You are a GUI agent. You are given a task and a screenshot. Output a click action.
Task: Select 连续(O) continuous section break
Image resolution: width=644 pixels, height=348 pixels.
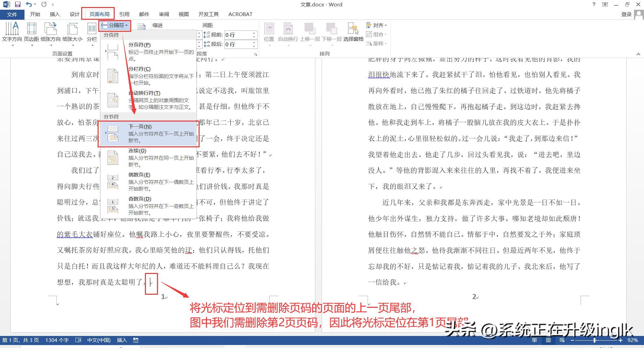[149, 157]
